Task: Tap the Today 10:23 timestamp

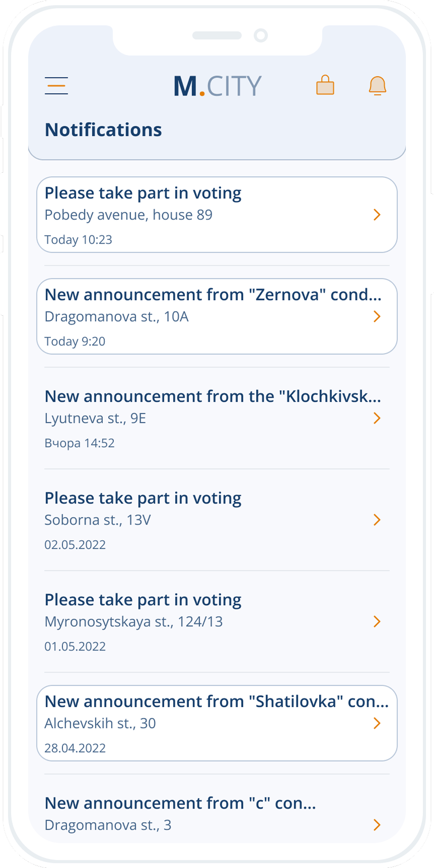Action: (x=78, y=240)
